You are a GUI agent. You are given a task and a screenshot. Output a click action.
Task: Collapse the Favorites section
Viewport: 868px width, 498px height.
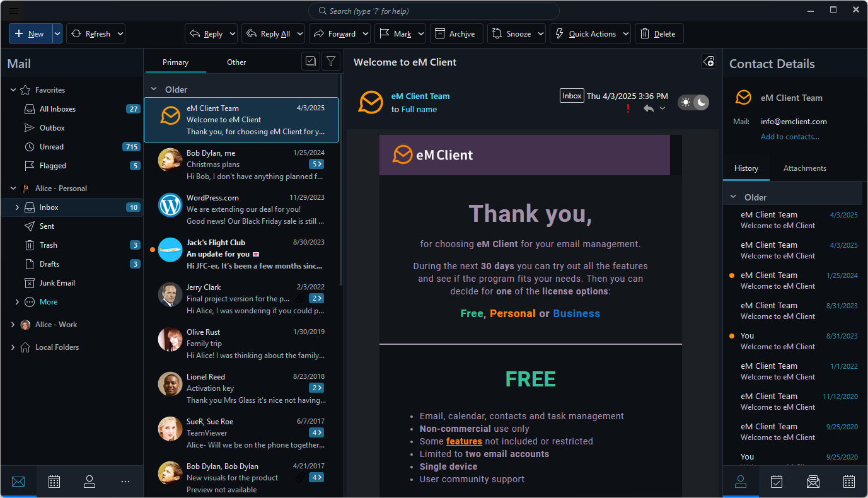tap(13, 90)
